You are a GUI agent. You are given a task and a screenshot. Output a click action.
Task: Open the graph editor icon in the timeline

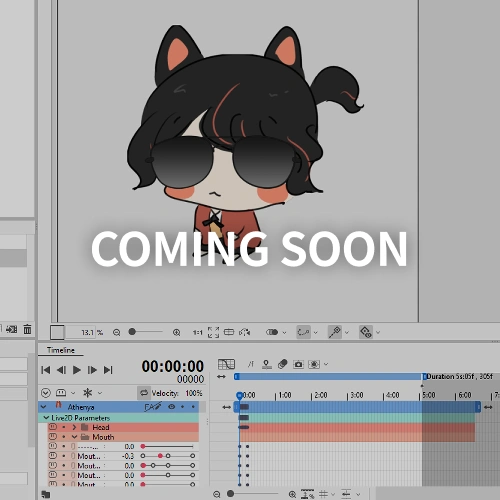[x=226, y=364]
